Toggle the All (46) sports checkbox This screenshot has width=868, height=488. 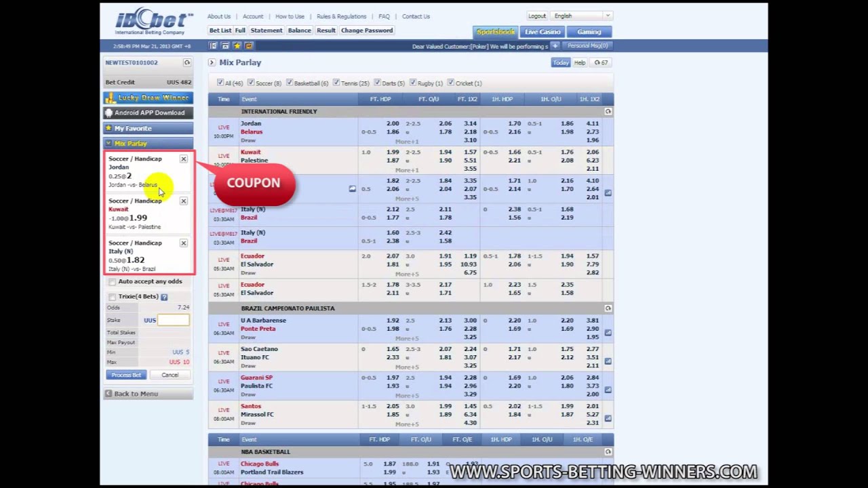coord(220,83)
